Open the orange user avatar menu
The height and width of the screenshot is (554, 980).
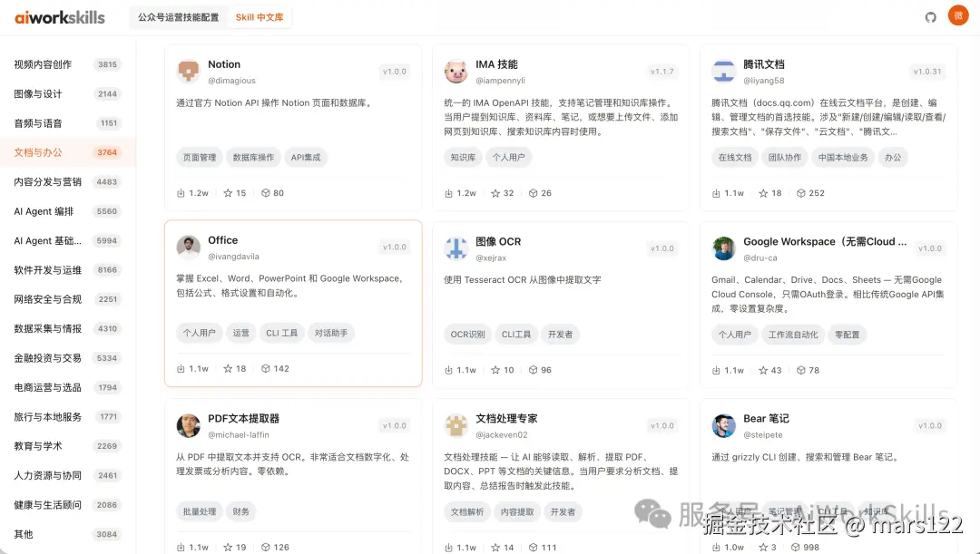point(958,15)
